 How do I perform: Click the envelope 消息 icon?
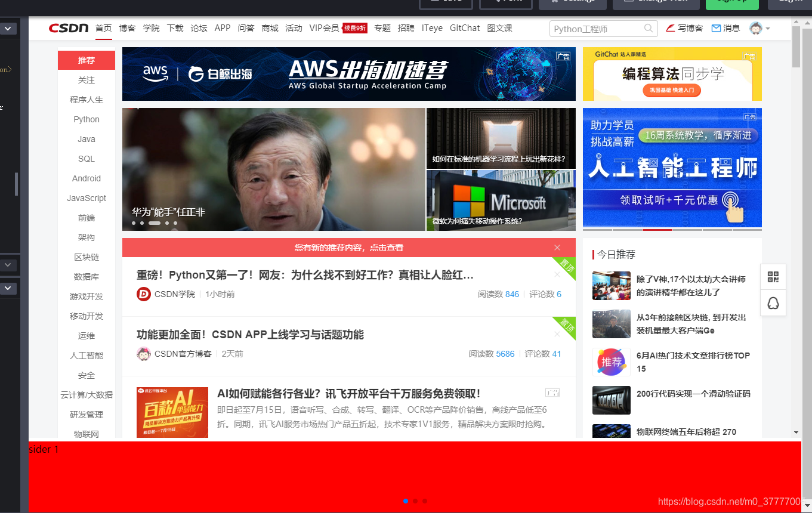717,28
